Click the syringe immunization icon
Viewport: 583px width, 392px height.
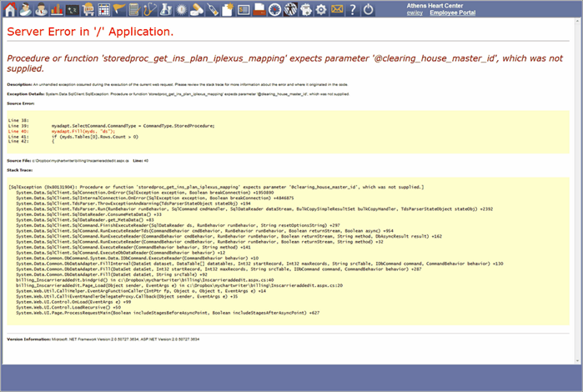click(x=211, y=9)
